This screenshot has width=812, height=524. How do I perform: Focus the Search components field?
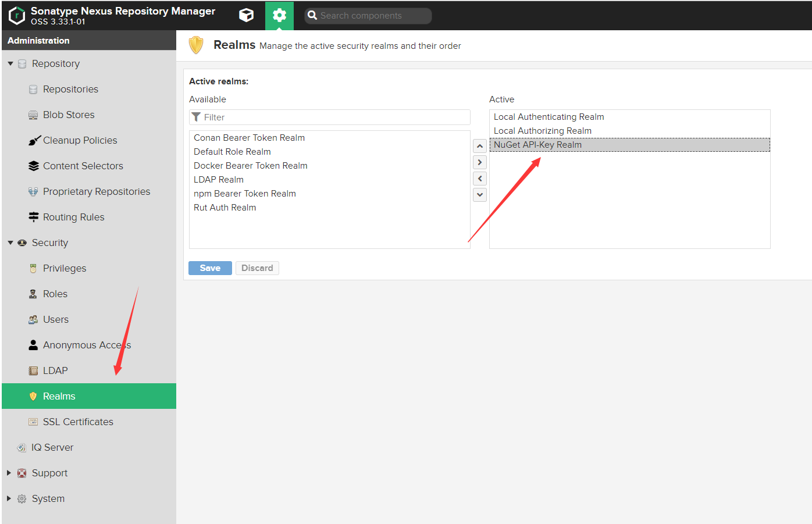368,16
